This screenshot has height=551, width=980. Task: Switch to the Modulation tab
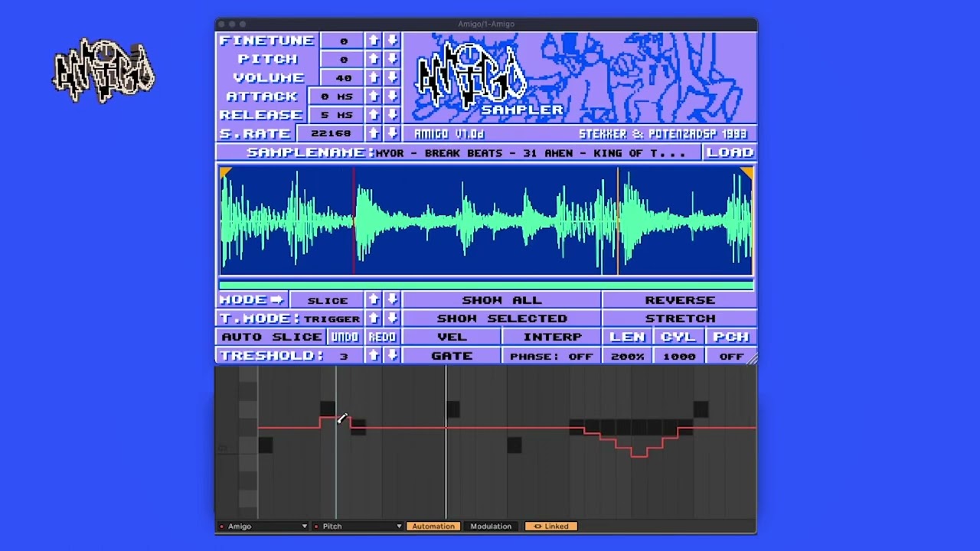[491, 527]
